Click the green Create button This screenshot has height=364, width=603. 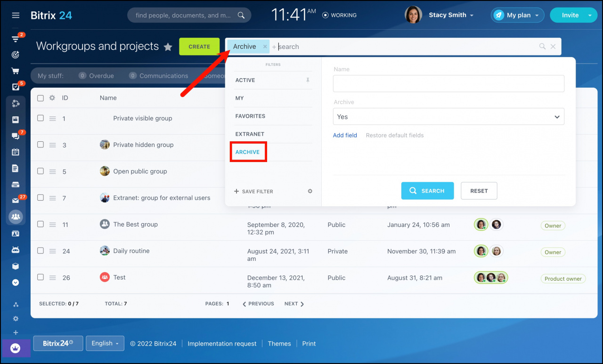(x=199, y=47)
